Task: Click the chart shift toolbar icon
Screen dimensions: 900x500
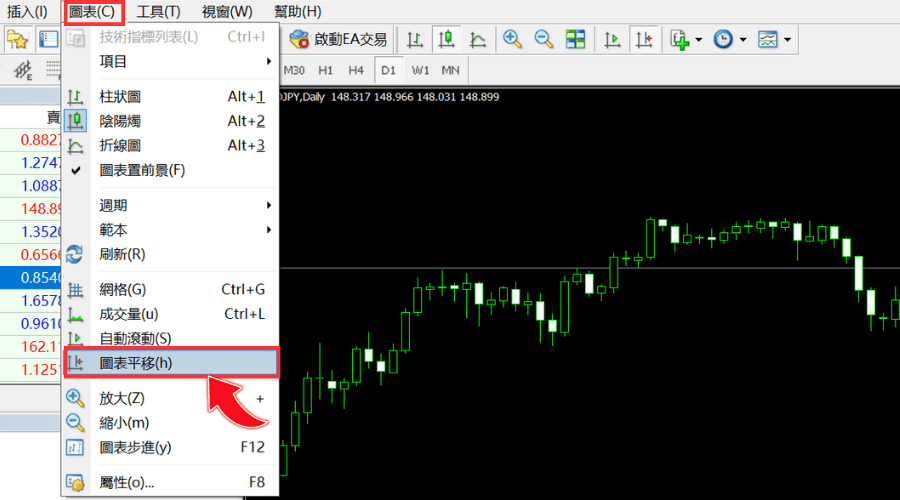Action: pos(645,39)
